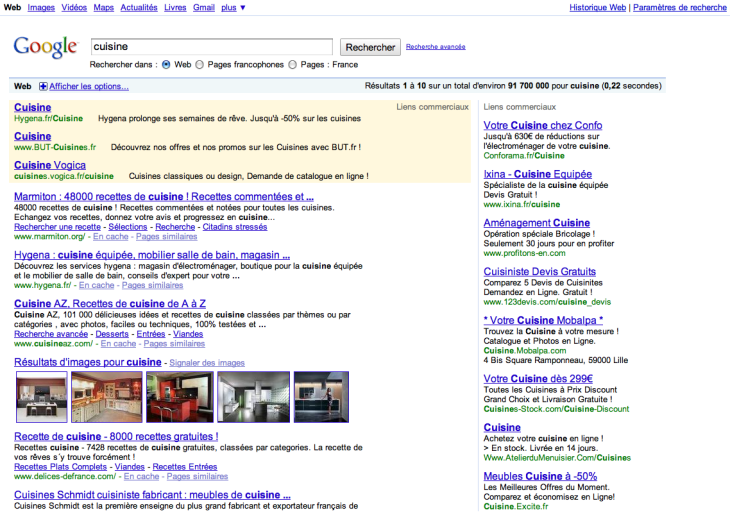Expand Afficher les options link
The width and height of the screenshot is (730, 517).
(89, 86)
